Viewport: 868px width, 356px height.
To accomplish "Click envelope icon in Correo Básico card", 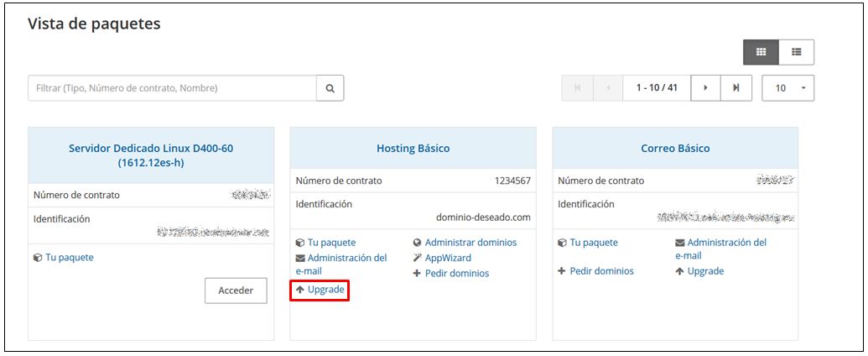I will click(x=680, y=243).
